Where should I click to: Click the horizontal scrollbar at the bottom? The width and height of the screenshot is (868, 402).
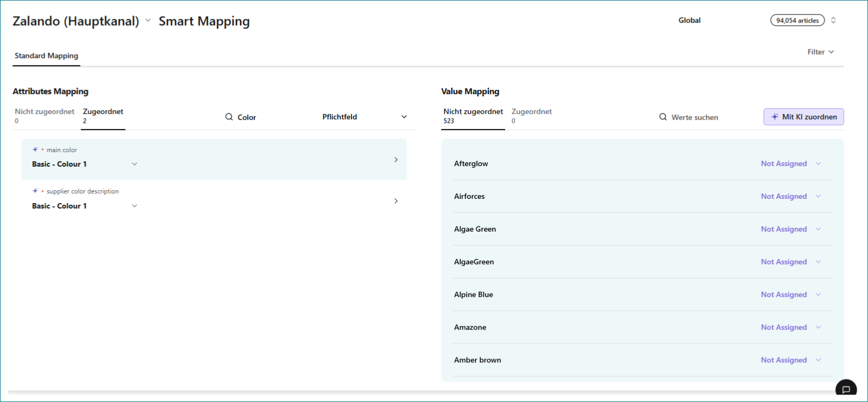click(x=421, y=393)
